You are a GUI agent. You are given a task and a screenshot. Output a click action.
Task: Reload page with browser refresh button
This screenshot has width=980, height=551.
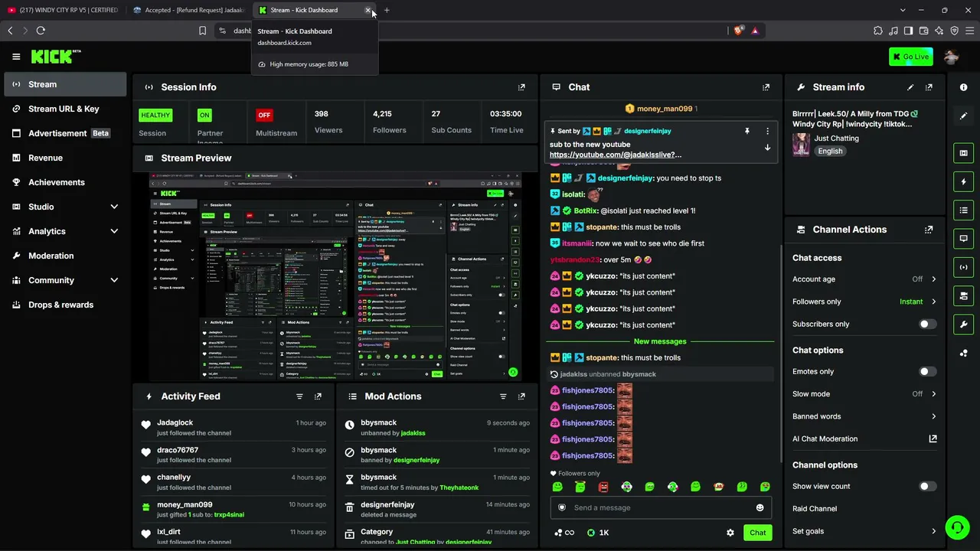click(41, 31)
